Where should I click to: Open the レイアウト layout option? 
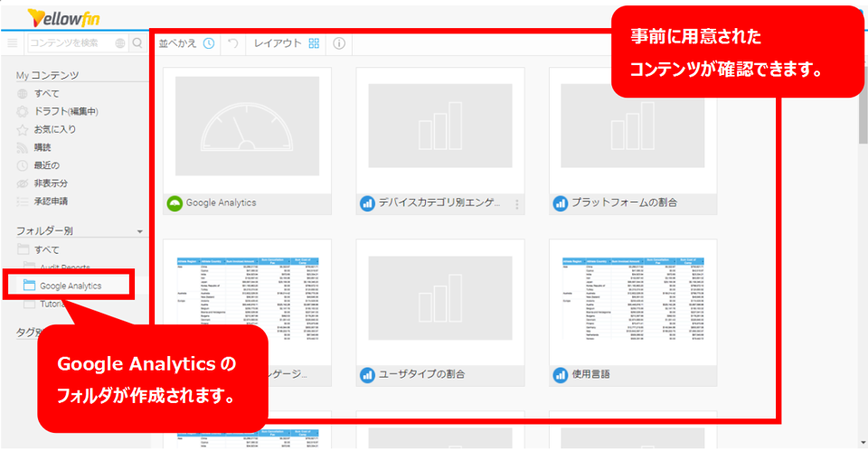tap(278, 43)
